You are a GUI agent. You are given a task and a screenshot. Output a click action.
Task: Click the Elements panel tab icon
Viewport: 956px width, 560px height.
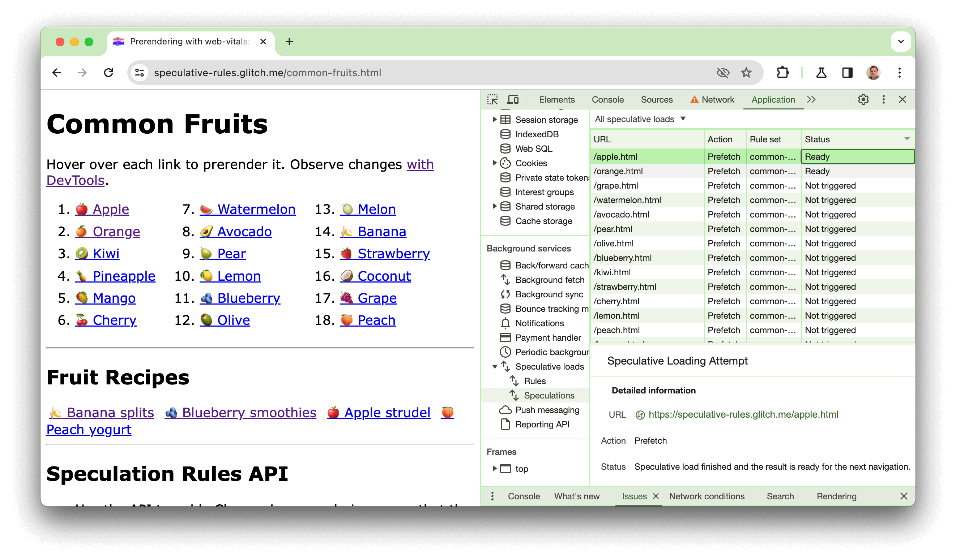click(558, 99)
